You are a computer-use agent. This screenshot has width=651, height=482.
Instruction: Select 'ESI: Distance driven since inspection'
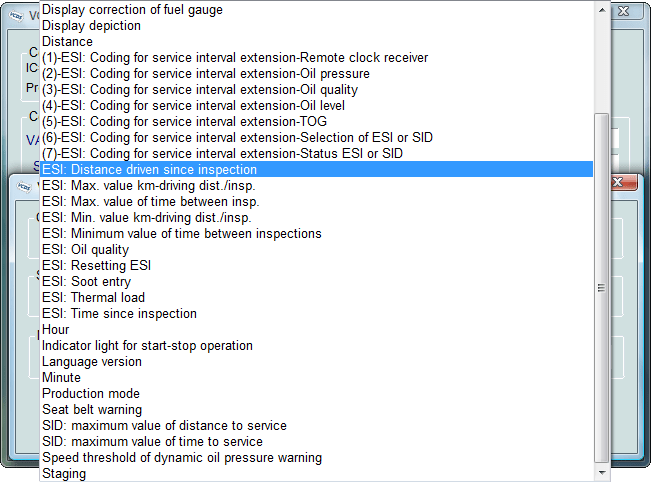pos(316,169)
